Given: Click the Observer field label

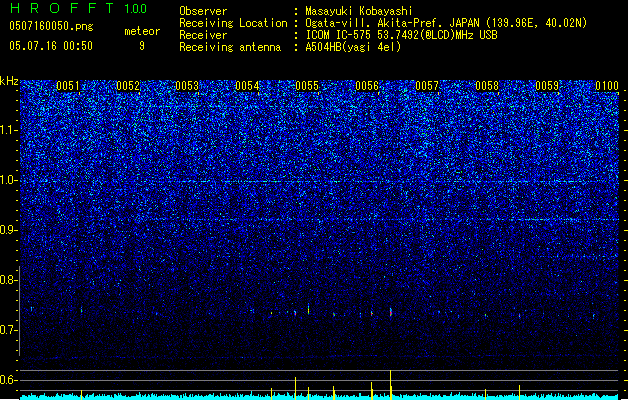Looking at the screenshot, I should coord(203,11).
